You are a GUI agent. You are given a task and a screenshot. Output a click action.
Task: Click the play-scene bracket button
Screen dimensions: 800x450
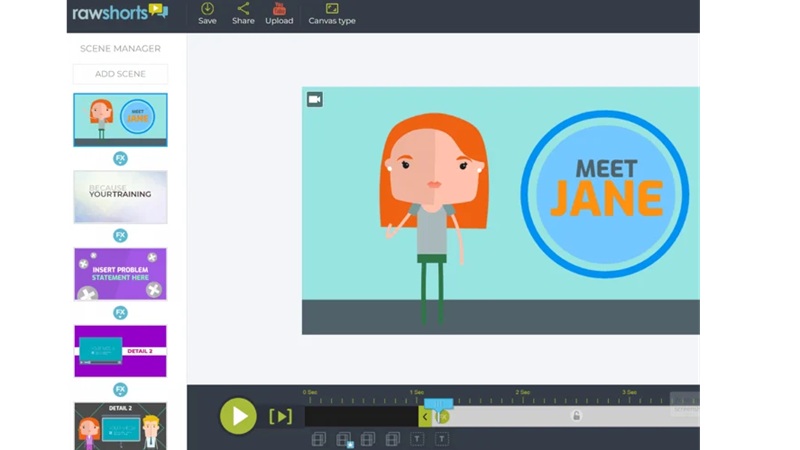coord(280,416)
